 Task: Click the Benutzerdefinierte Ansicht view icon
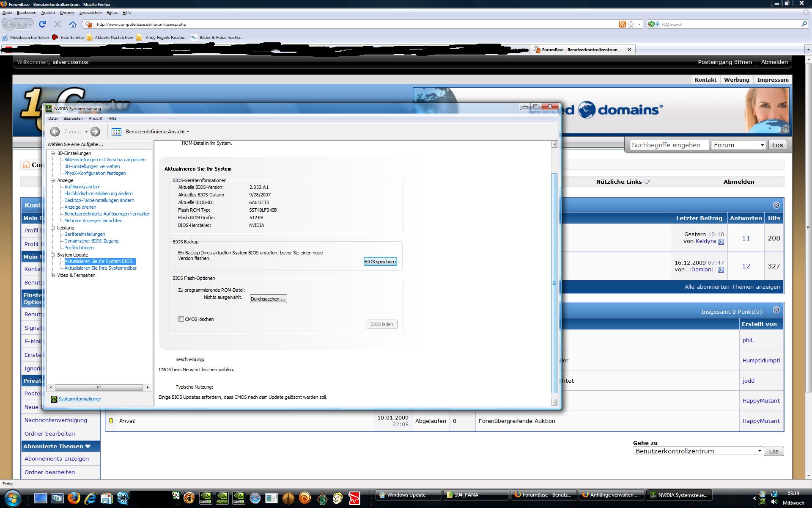tap(116, 132)
